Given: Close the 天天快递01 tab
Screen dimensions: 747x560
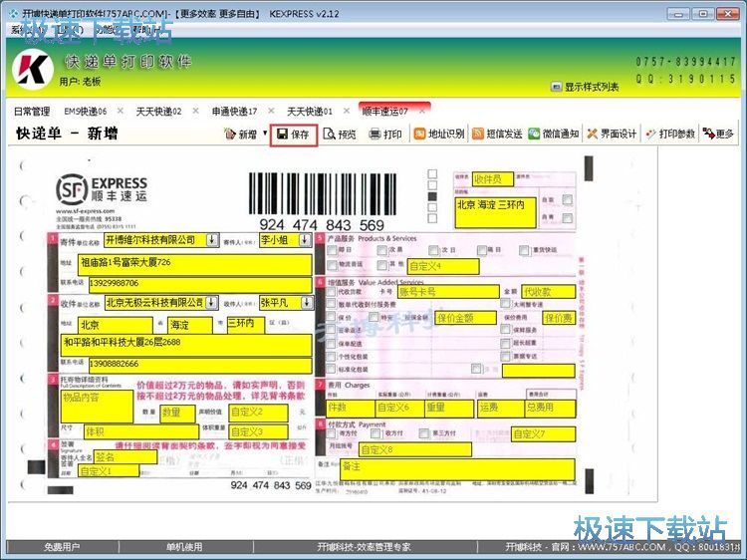Looking at the screenshot, I should tap(347, 111).
